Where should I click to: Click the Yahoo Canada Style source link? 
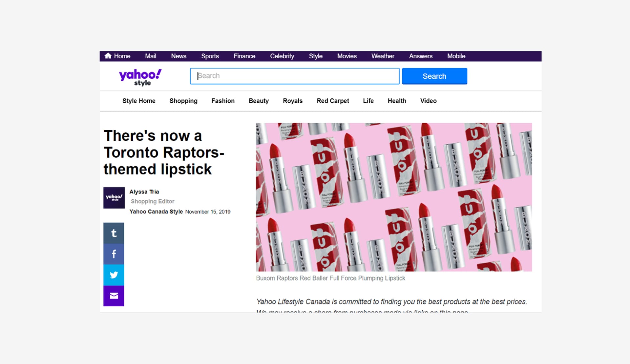[156, 212]
